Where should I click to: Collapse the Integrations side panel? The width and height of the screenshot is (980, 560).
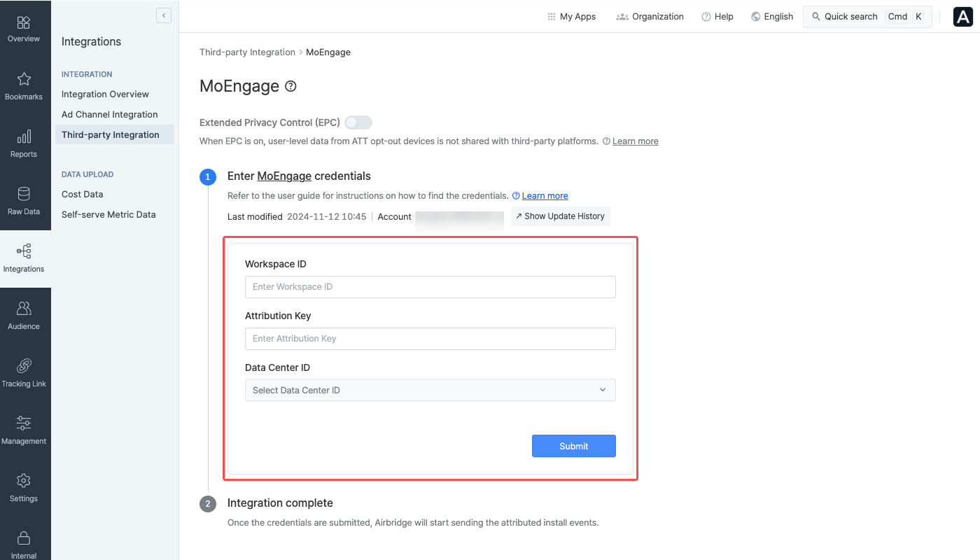coord(164,15)
